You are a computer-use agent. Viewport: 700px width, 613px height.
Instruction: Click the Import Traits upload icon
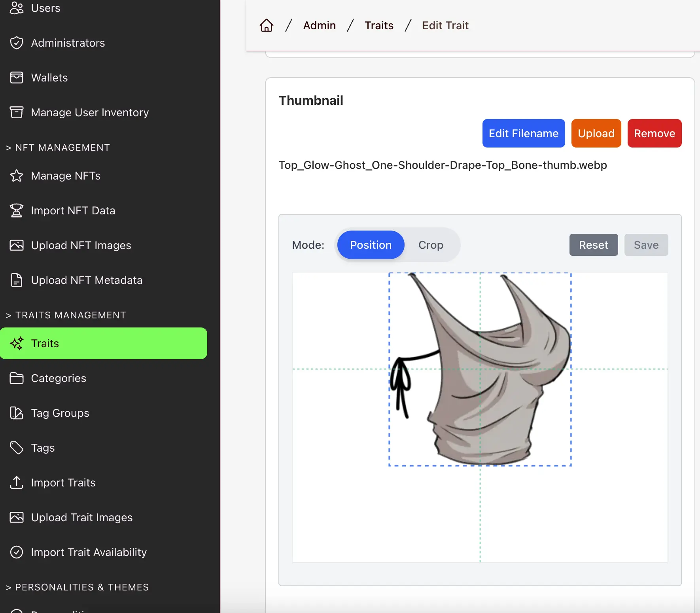17,482
